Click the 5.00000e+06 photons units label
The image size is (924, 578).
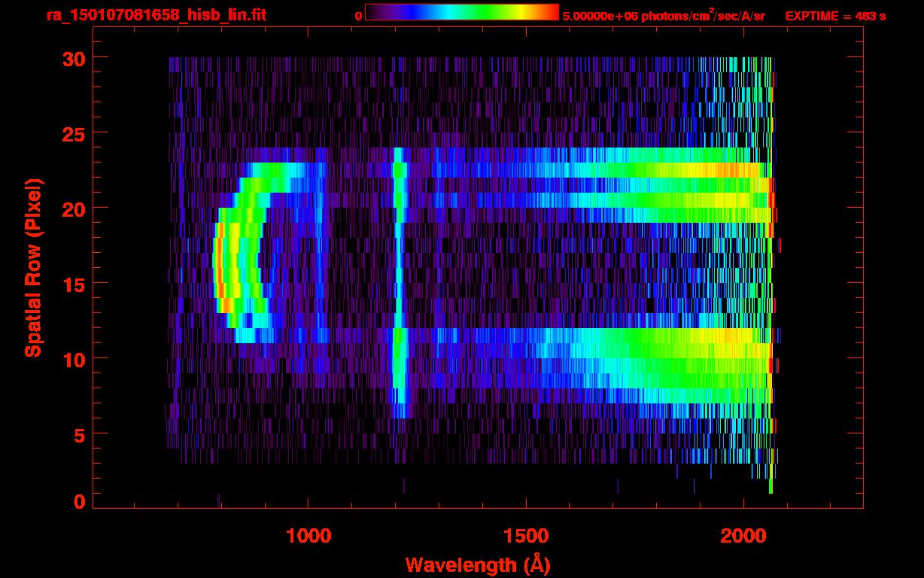click(x=664, y=16)
